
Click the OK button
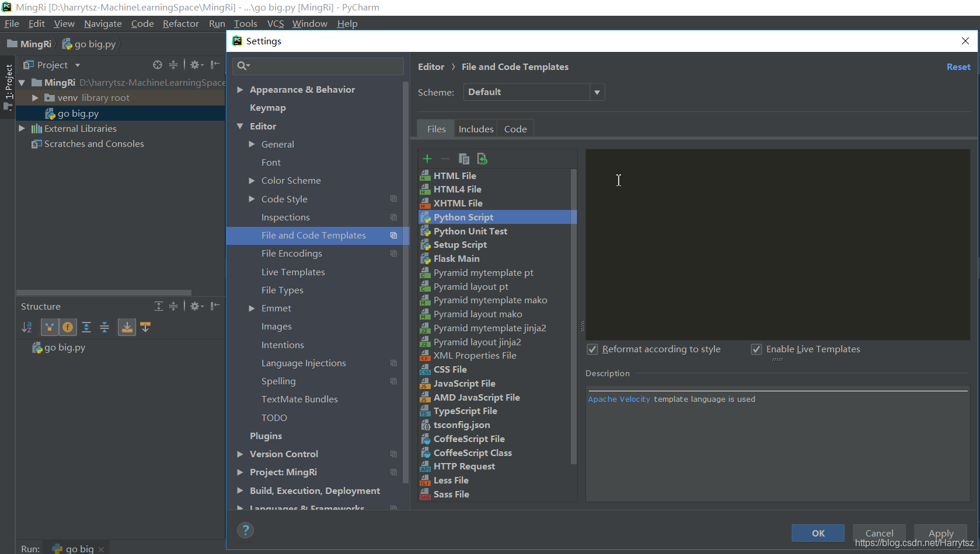pyautogui.click(x=818, y=533)
